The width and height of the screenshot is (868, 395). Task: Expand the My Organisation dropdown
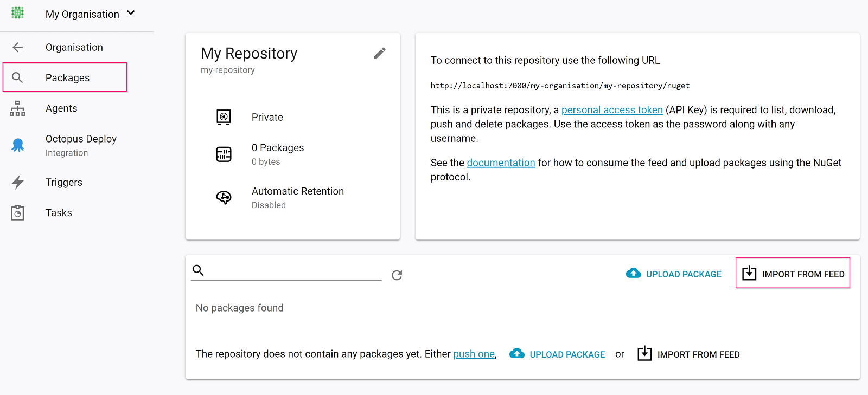click(x=130, y=14)
